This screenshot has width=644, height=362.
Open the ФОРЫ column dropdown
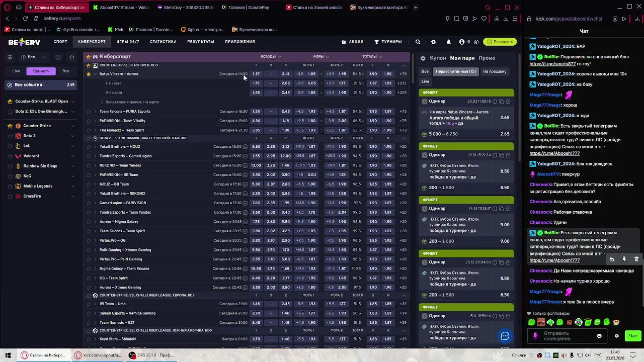tap(321, 57)
